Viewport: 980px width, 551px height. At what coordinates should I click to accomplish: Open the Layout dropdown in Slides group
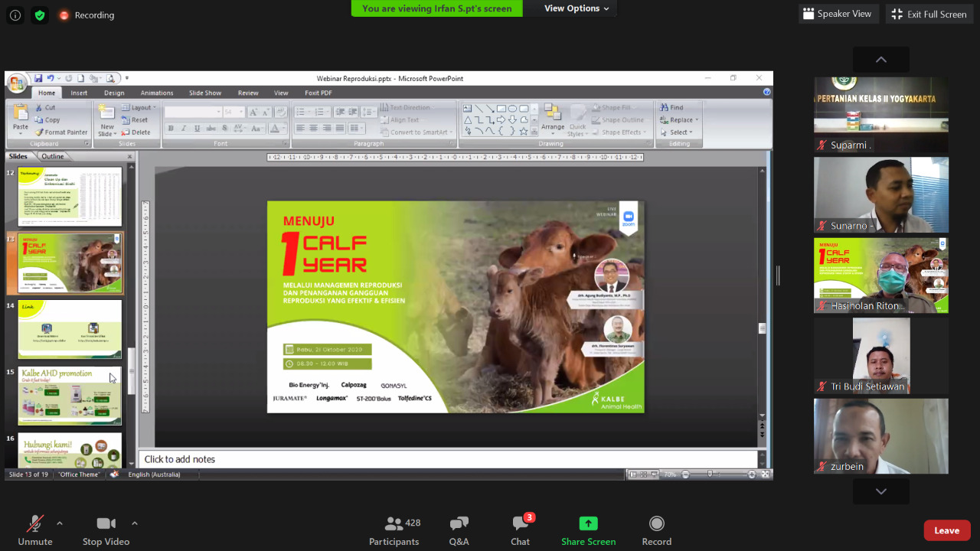[139, 108]
